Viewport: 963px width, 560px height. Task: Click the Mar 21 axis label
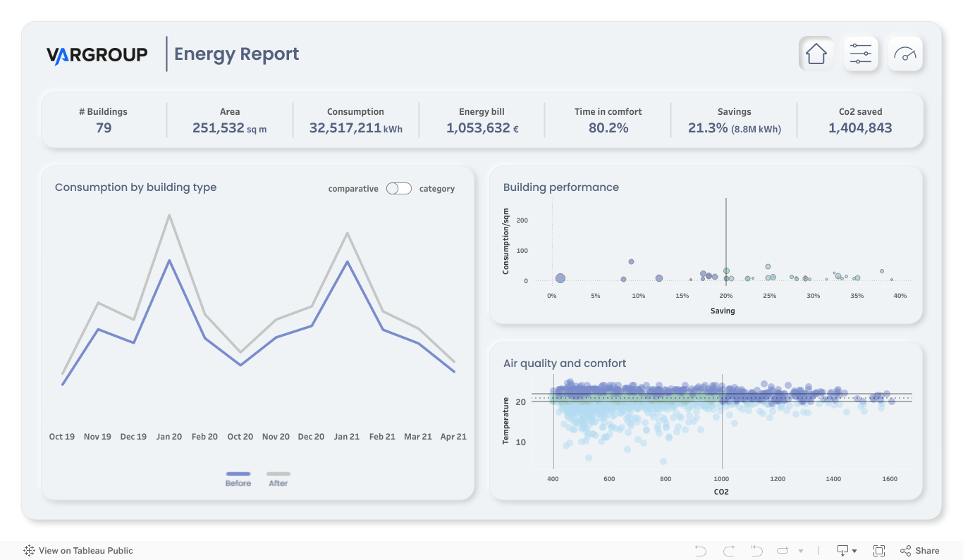point(418,437)
